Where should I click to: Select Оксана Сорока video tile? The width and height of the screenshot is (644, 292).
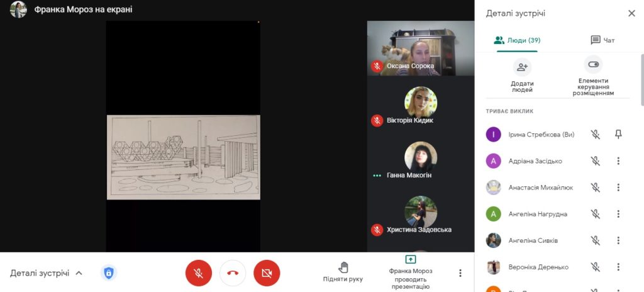point(421,48)
